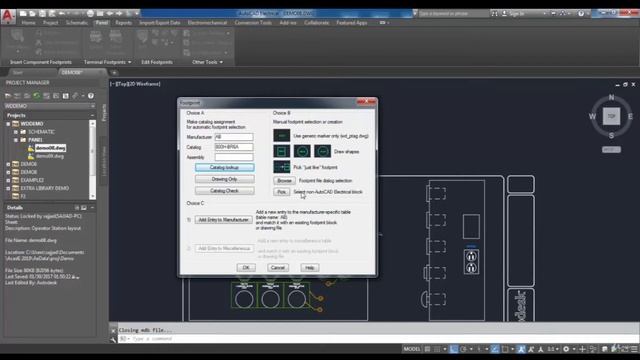Open the Import/Export Data ribbon tab
The image size is (640, 360).
160,23
